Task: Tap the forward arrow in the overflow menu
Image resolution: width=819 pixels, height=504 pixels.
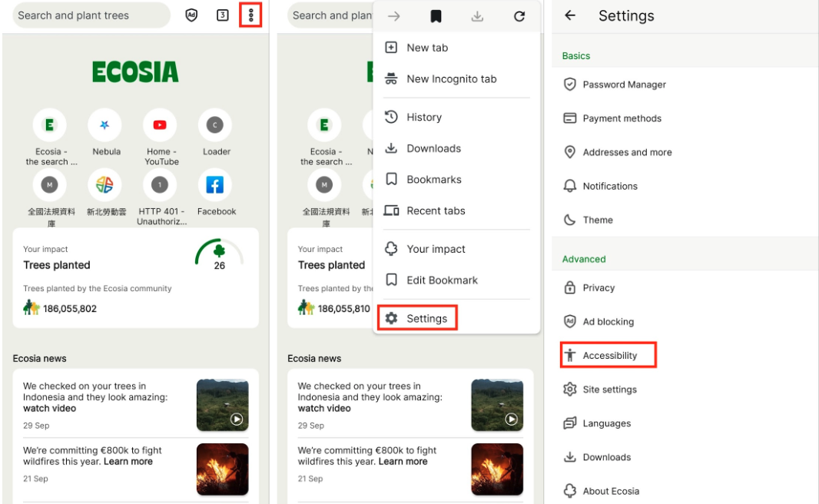Action: click(x=394, y=16)
